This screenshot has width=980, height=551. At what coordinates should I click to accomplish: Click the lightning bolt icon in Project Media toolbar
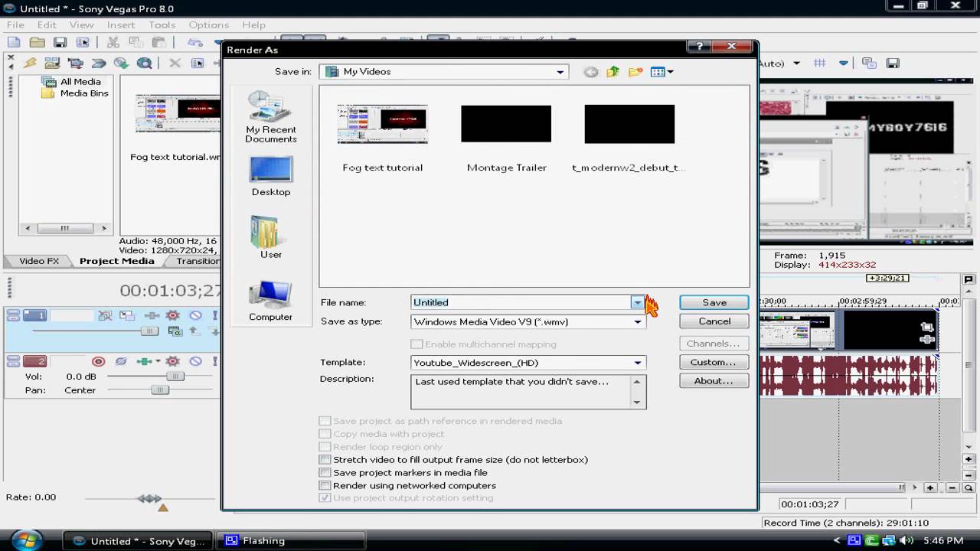(30, 64)
